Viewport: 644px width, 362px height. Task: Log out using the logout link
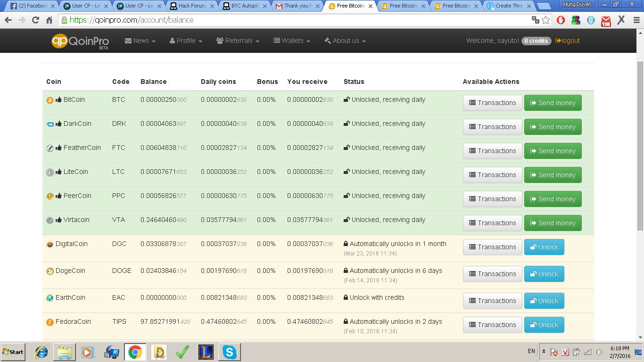pos(568,41)
